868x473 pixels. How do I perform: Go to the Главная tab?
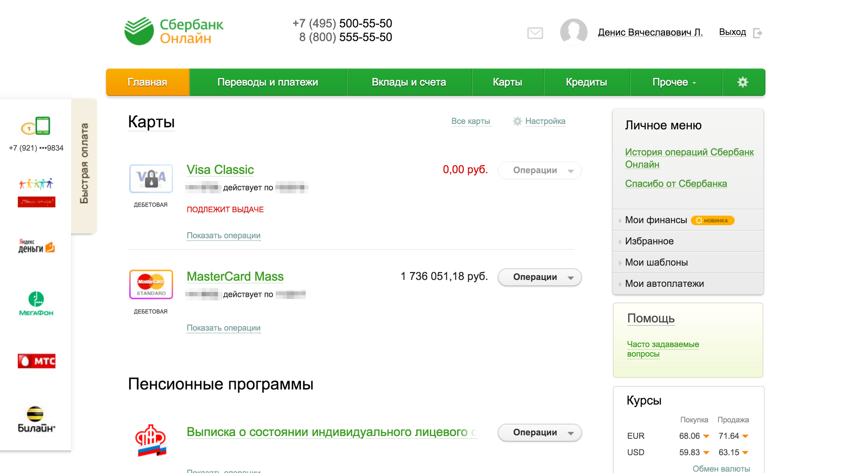pyautogui.click(x=147, y=82)
